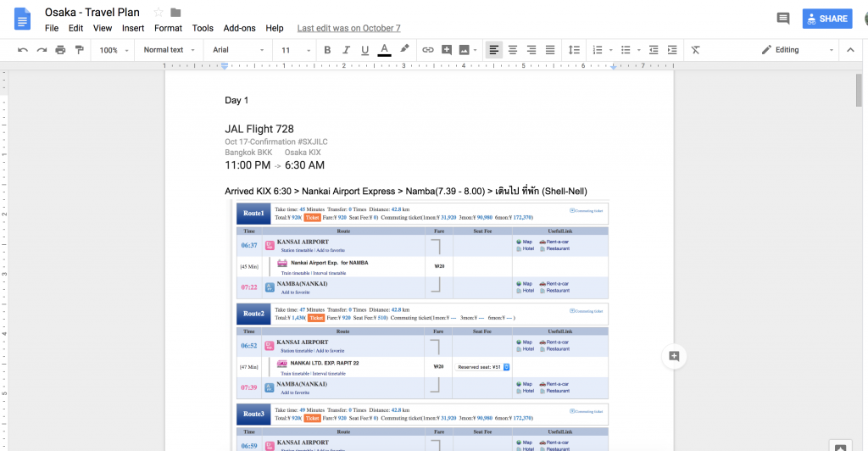Click the Undo arrow icon
The width and height of the screenshot is (868, 451).
coord(23,50)
